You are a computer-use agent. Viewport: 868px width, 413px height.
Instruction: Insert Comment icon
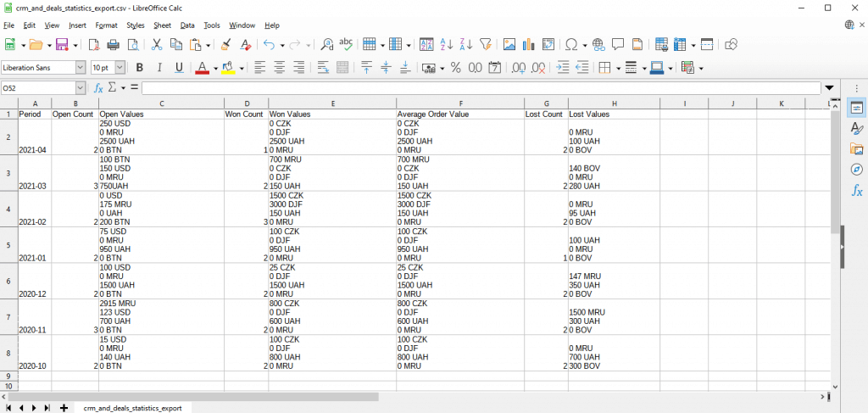pos(618,44)
